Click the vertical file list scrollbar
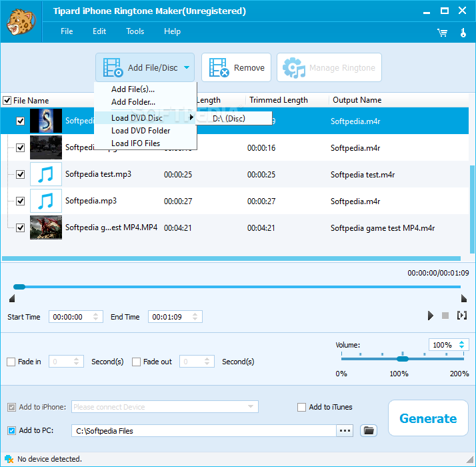This screenshot has height=467, width=476. (473, 209)
